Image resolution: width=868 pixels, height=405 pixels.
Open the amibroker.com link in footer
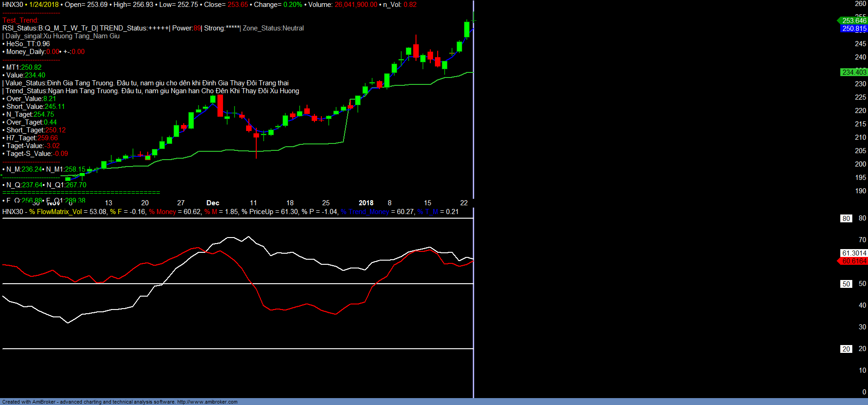(207, 402)
